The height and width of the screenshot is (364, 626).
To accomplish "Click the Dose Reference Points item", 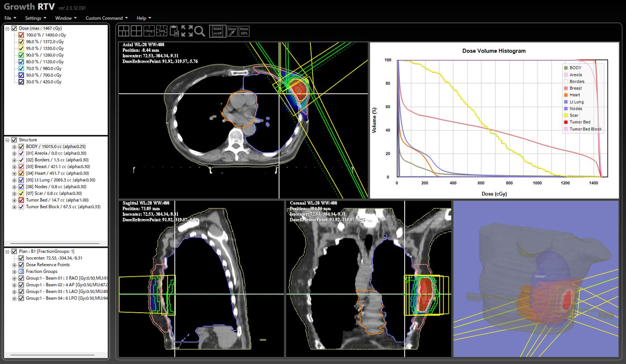I will click(48, 264).
